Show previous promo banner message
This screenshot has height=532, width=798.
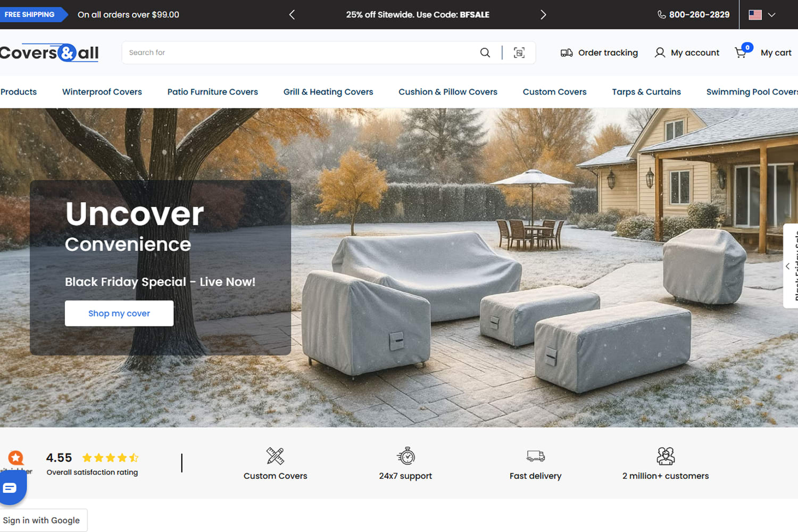[x=292, y=15]
